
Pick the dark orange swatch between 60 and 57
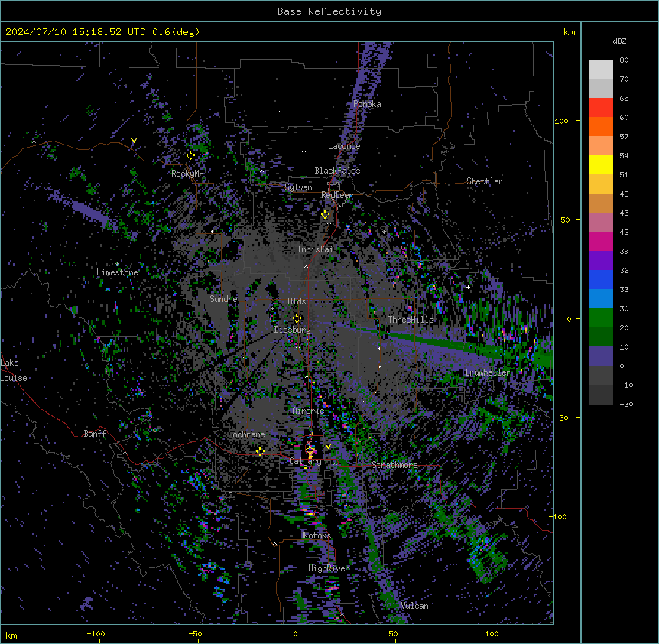coord(601,126)
